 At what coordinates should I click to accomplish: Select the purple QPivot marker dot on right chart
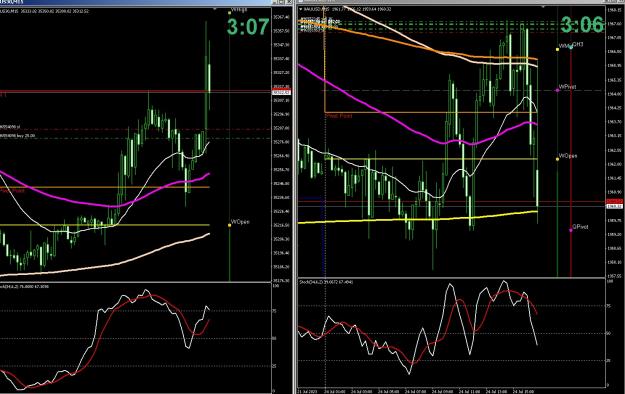(x=571, y=230)
